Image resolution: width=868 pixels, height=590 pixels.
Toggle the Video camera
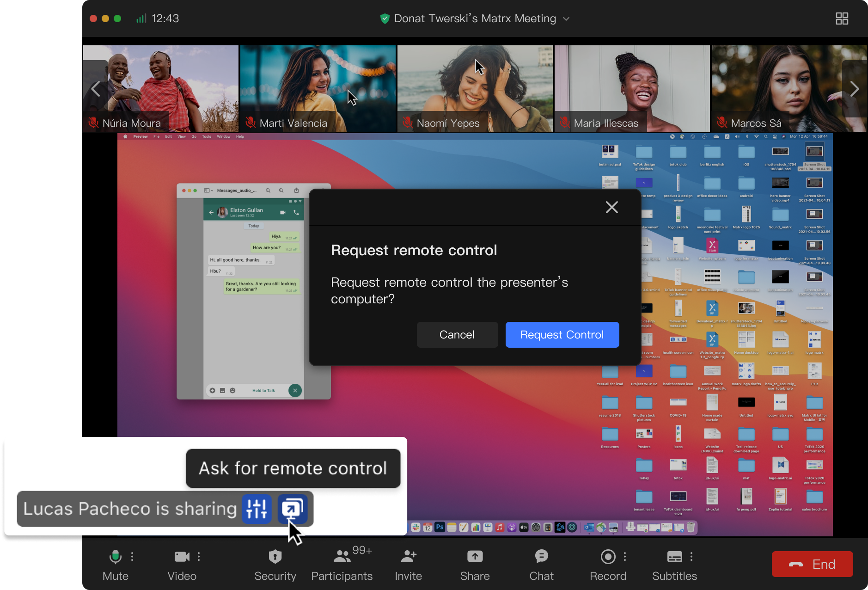[182, 557]
